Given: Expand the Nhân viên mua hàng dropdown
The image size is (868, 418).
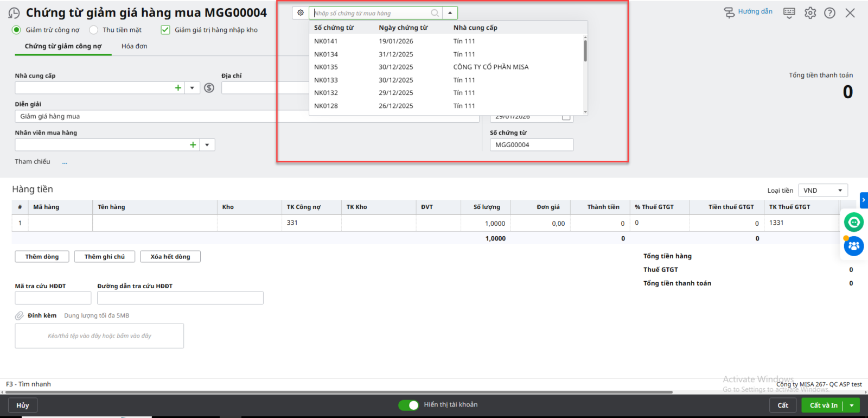Looking at the screenshot, I should point(207,145).
